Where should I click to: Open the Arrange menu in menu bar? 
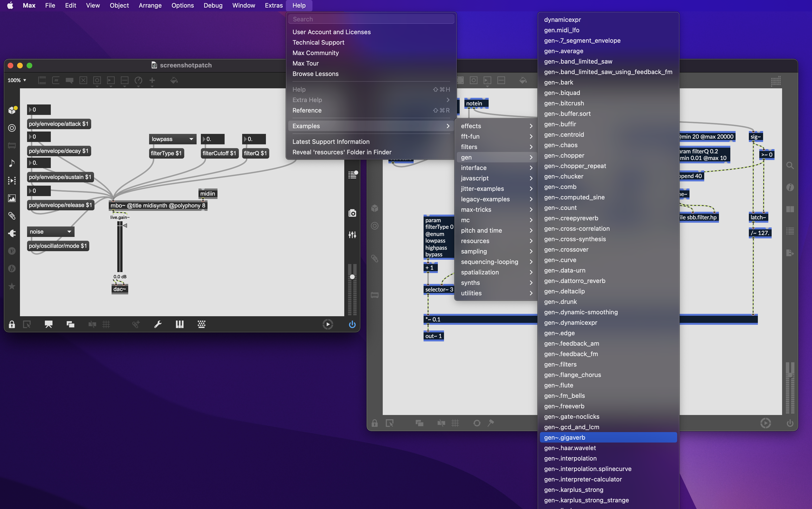150,5
